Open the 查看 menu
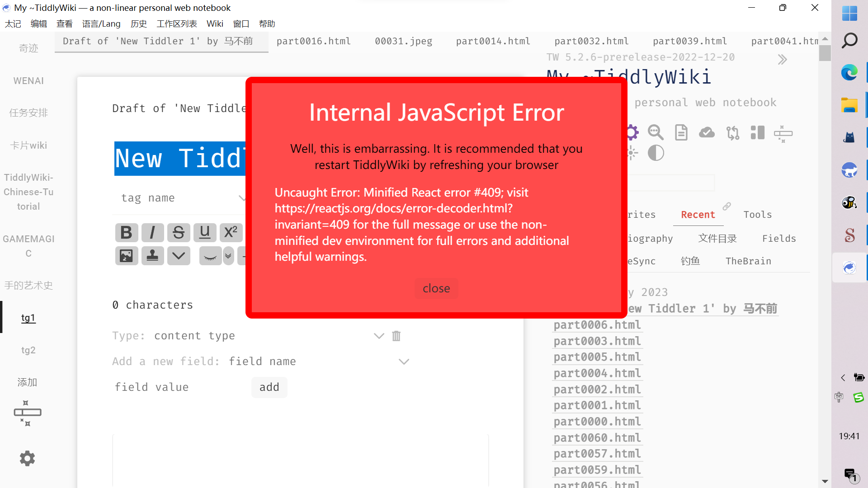This screenshot has width=868, height=488. click(65, 23)
